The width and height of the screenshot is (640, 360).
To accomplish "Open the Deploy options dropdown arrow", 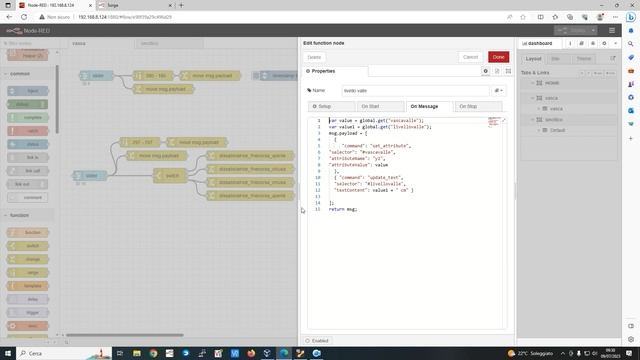I will (x=593, y=31).
